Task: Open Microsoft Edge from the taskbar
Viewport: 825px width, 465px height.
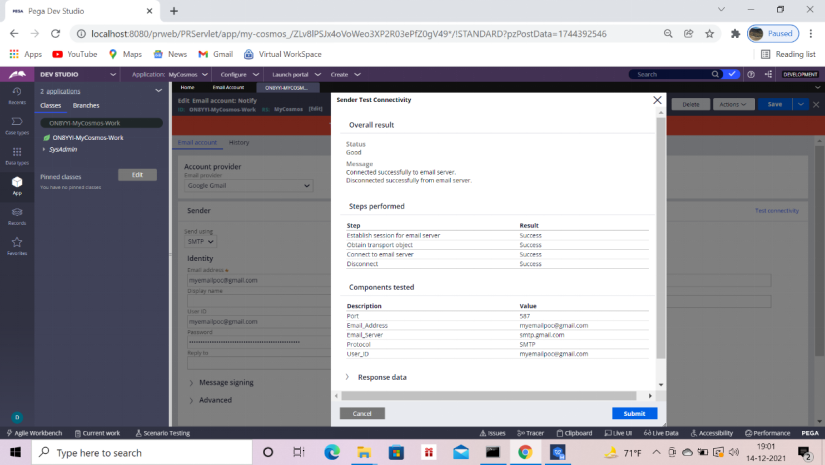Action: pyautogui.click(x=331, y=452)
